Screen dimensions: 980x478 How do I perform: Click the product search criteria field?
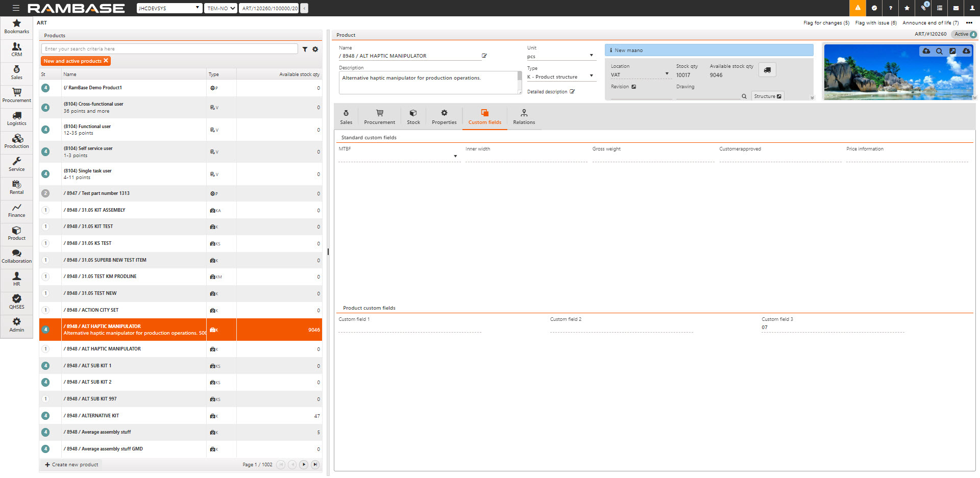pos(169,49)
